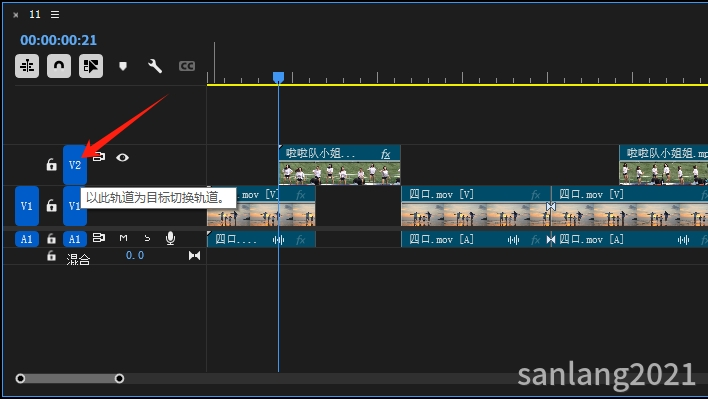Toggle A1 source patching button
This screenshot has height=399, width=708.
[x=27, y=239]
